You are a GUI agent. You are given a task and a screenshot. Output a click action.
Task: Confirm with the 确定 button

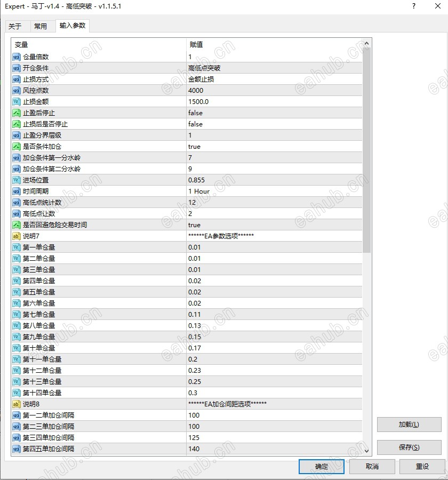tap(321, 467)
